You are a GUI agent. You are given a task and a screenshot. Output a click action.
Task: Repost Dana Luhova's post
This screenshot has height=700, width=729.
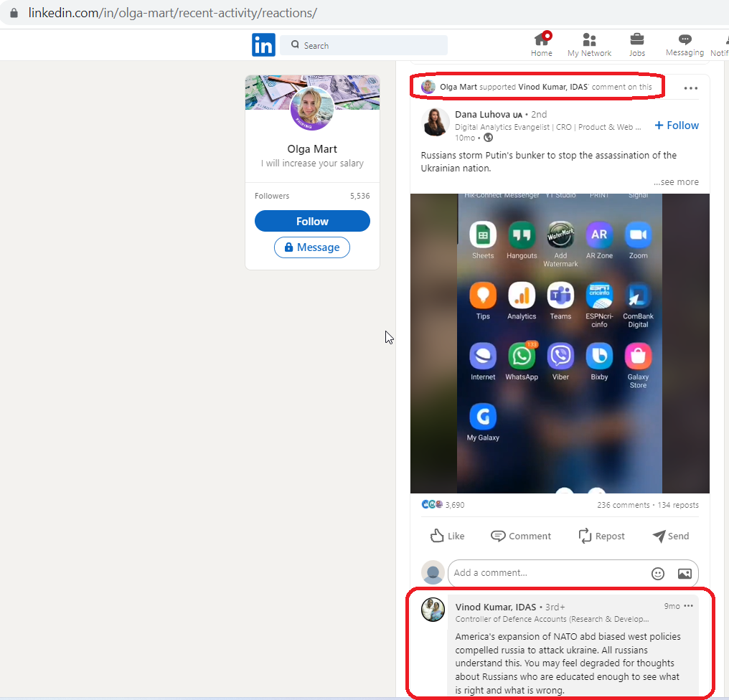(x=601, y=536)
